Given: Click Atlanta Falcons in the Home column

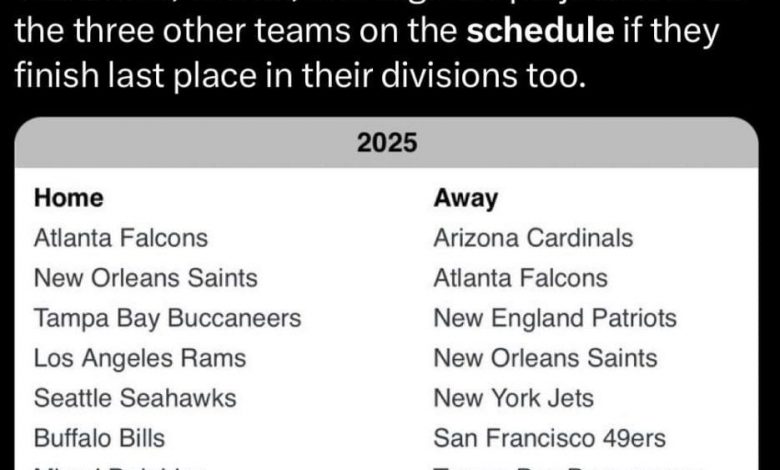Looking at the screenshot, I should point(121,238).
